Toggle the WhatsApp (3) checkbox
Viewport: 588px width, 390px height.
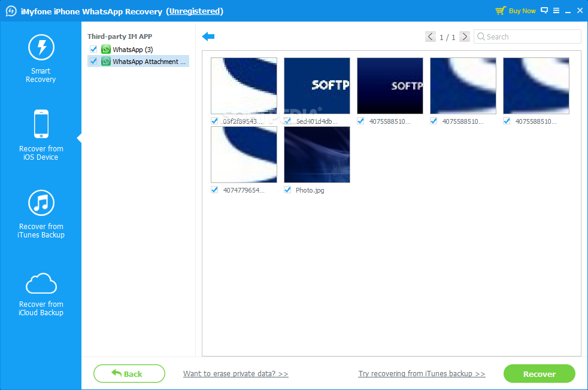(x=93, y=49)
